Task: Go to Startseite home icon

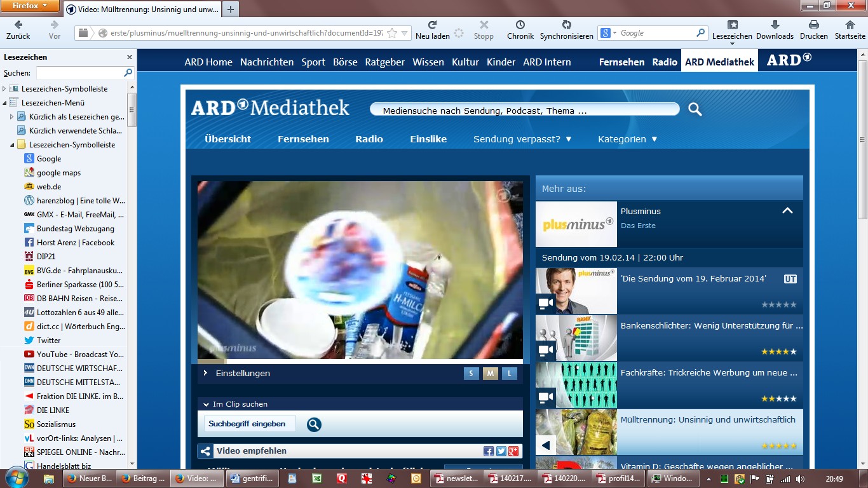Action: 850,25
